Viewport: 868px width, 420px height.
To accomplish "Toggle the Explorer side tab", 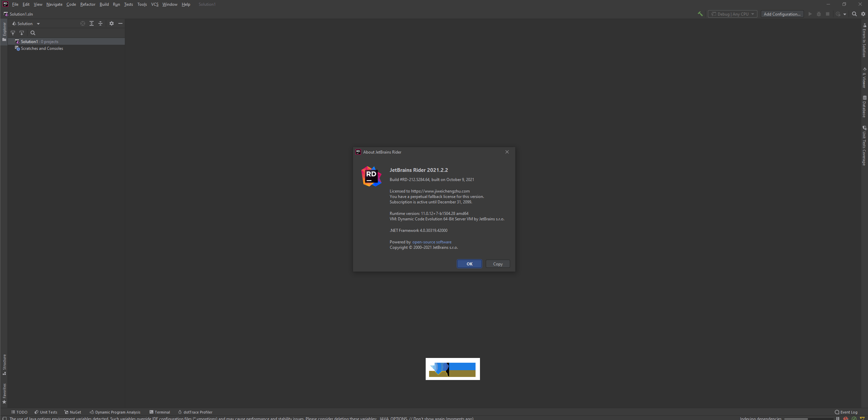I will [x=4, y=32].
